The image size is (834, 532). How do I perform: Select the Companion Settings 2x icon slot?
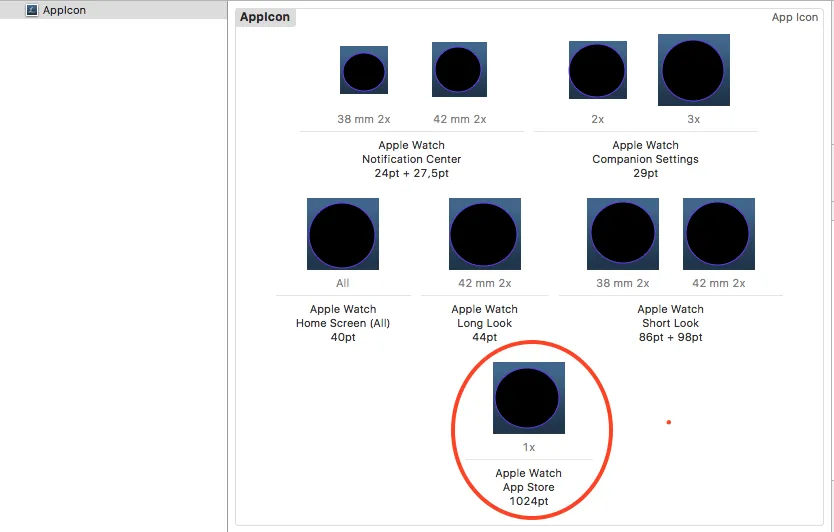tap(598, 70)
